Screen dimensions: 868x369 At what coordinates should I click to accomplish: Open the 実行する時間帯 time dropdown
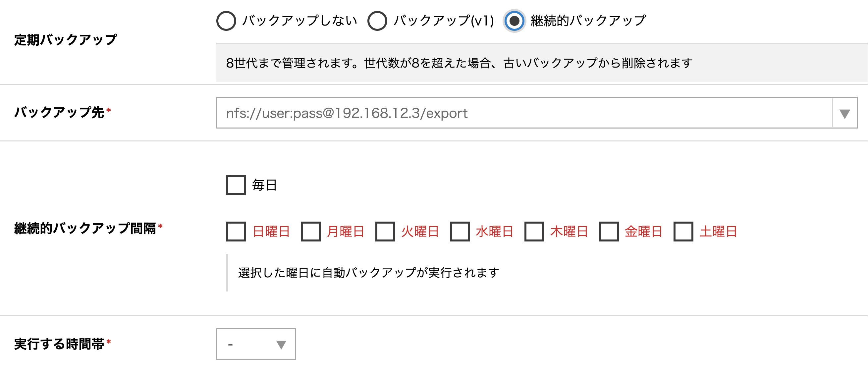tap(256, 344)
